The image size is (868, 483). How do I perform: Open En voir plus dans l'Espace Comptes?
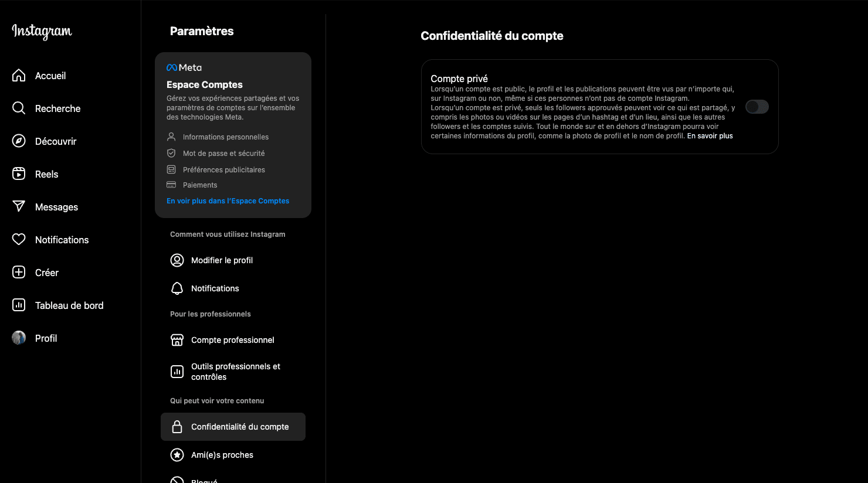click(228, 201)
